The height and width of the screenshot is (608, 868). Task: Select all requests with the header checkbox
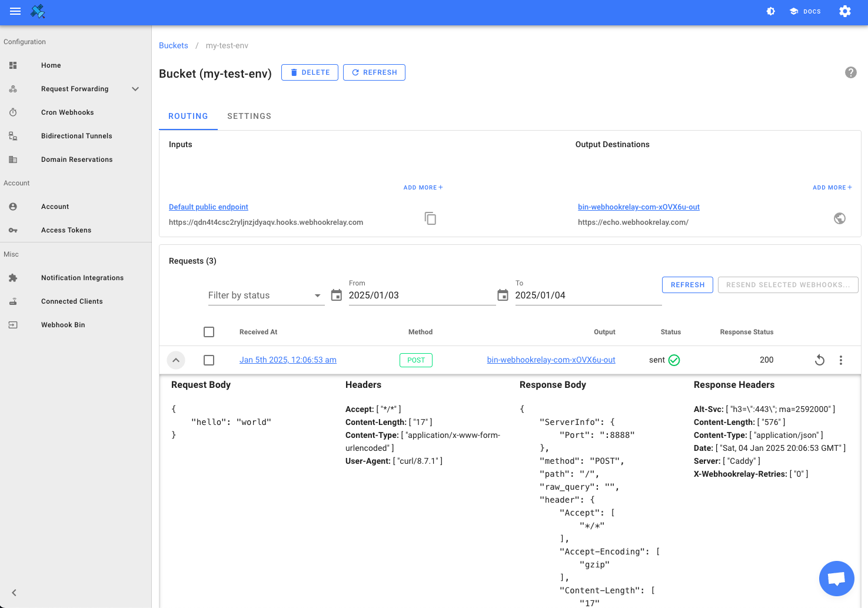coord(209,332)
